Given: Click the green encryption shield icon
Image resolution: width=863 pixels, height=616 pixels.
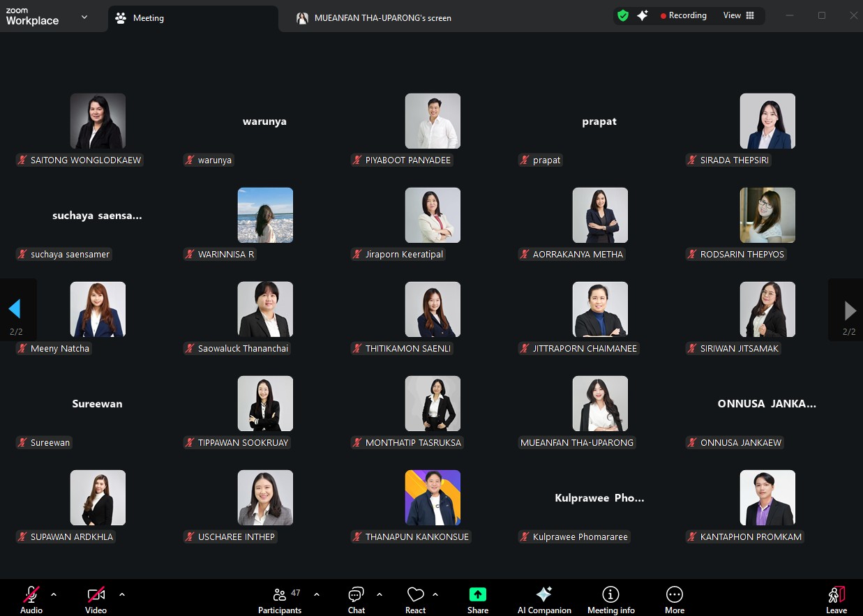Looking at the screenshot, I should tap(623, 15).
